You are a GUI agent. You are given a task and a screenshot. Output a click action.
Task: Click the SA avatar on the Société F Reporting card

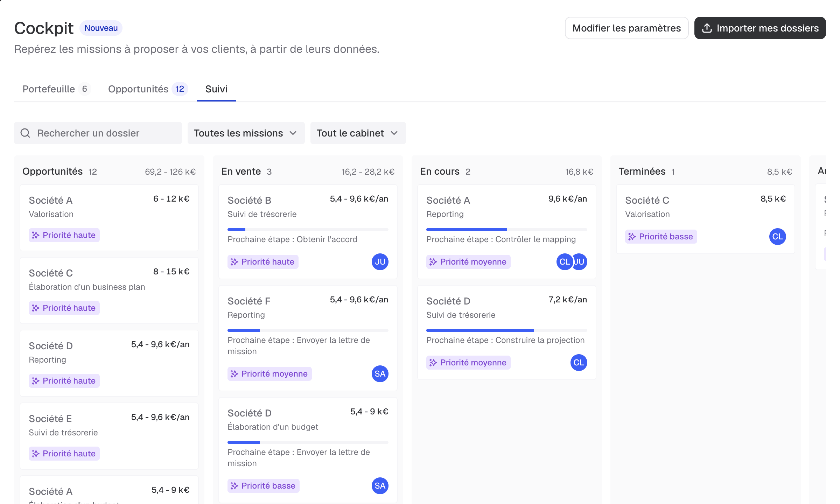[x=380, y=374]
